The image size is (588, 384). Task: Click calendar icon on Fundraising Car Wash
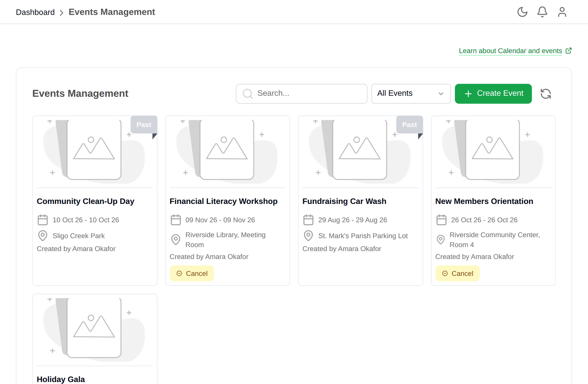(x=308, y=220)
